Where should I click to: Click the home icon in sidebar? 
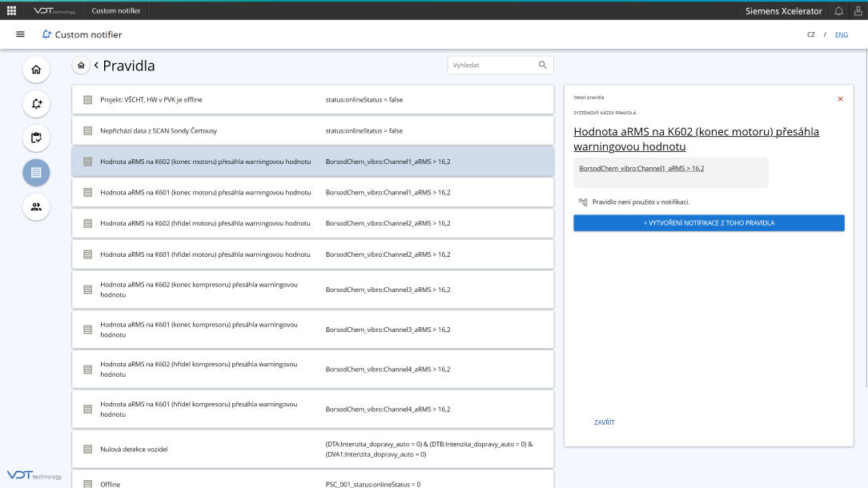pyautogui.click(x=36, y=70)
